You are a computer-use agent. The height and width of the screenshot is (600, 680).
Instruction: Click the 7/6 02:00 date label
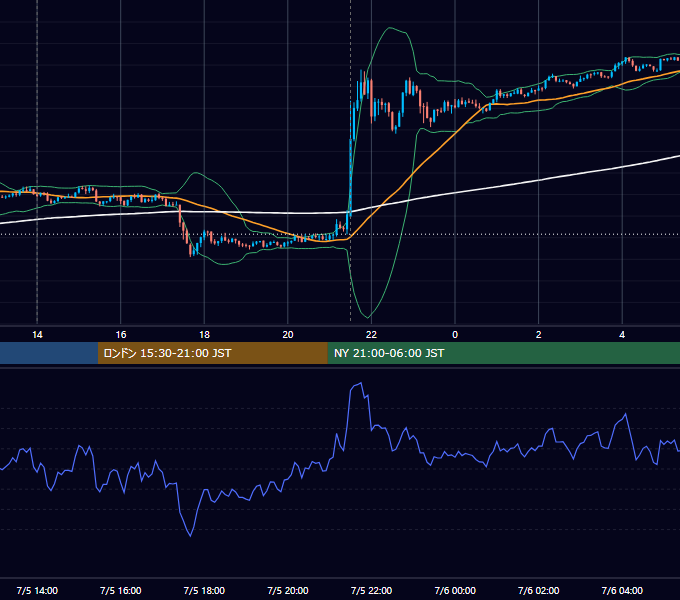tap(539, 590)
